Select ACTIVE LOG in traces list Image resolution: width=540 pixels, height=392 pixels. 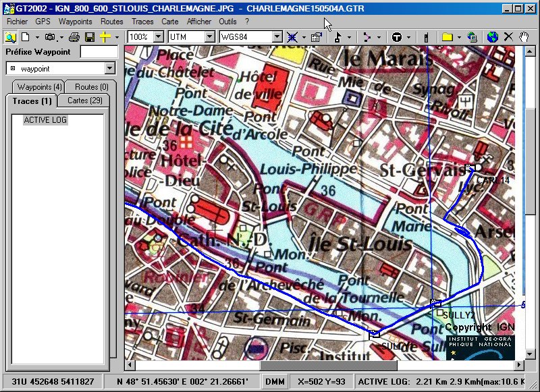tap(45, 120)
